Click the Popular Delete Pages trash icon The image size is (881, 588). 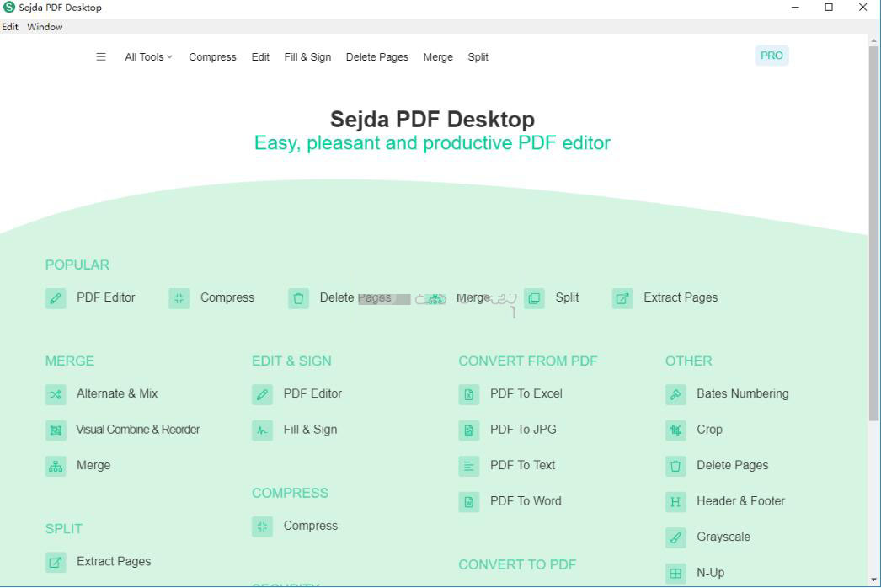(x=298, y=298)
